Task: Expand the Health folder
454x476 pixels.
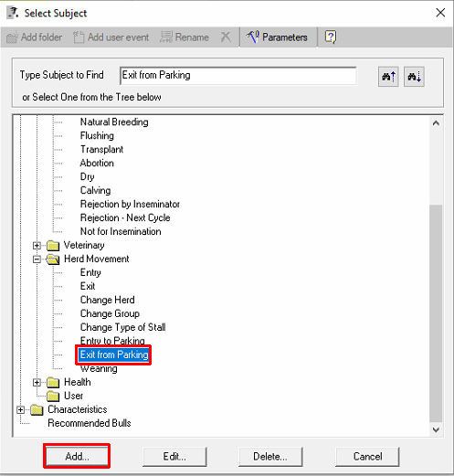Action: pos(37,382)
